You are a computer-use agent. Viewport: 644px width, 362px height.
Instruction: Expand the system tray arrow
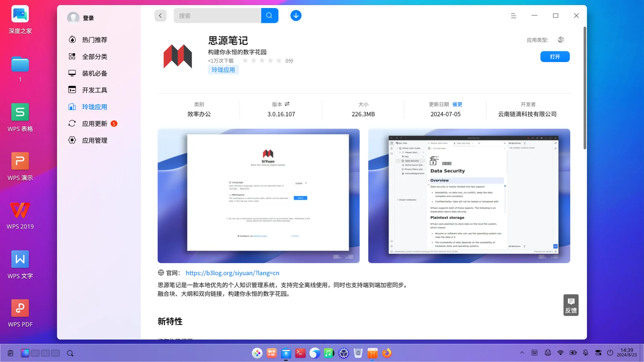point(522,353)
